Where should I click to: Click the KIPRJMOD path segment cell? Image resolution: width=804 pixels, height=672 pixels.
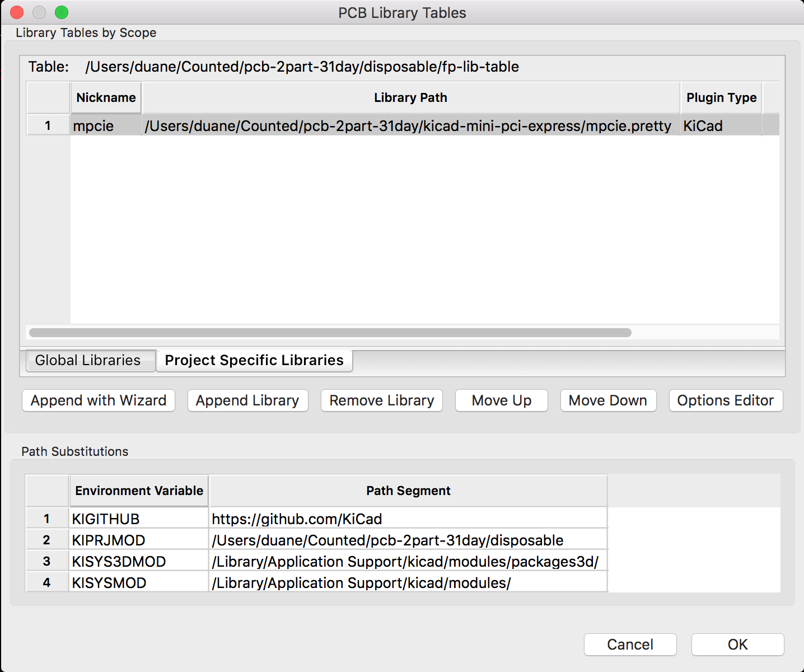point(408,540)
